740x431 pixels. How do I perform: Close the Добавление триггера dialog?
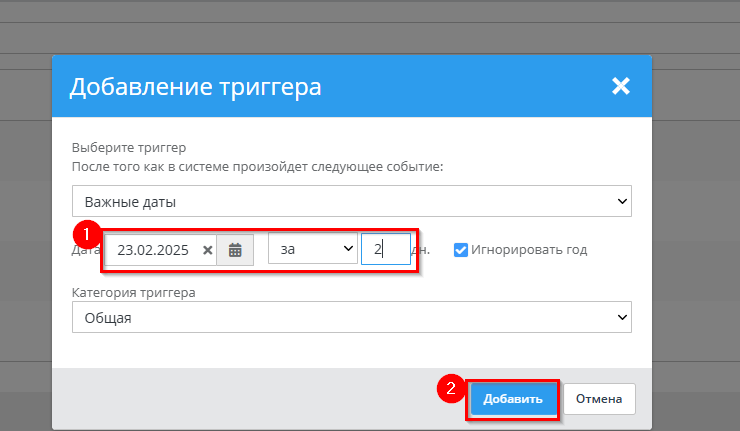[621, 86]
